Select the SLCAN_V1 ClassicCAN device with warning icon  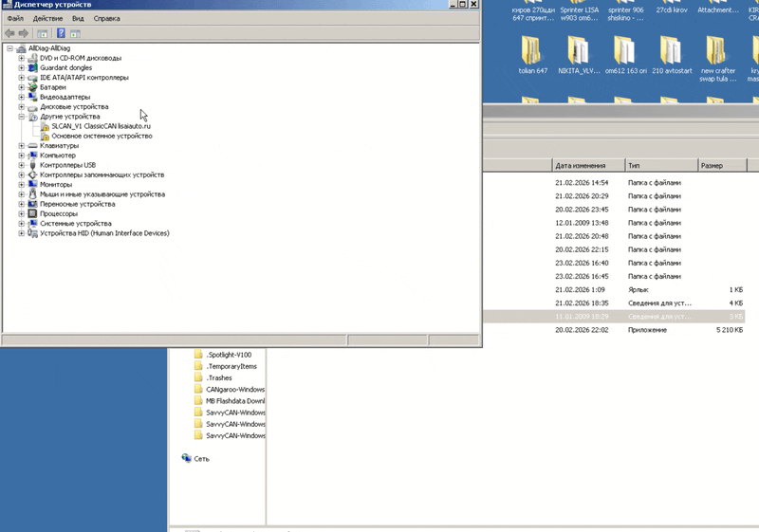tap(101, 126)
